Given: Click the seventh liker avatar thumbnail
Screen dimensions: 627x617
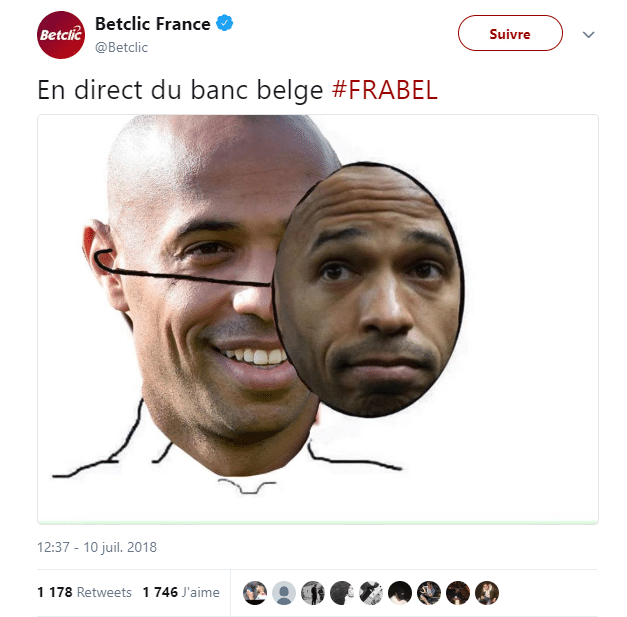Looking at the screenshot, I should 429,593.
